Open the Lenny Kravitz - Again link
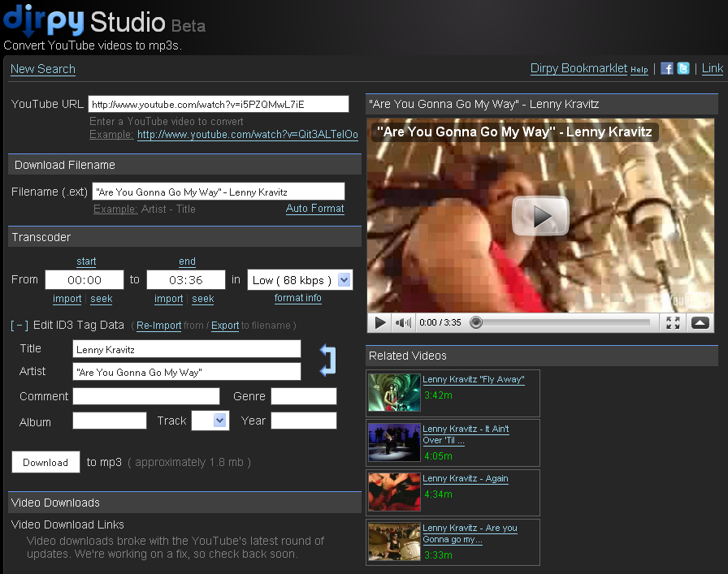Image resolution: width=728 pixels, height=574 pixels. (x=466, y=479)
